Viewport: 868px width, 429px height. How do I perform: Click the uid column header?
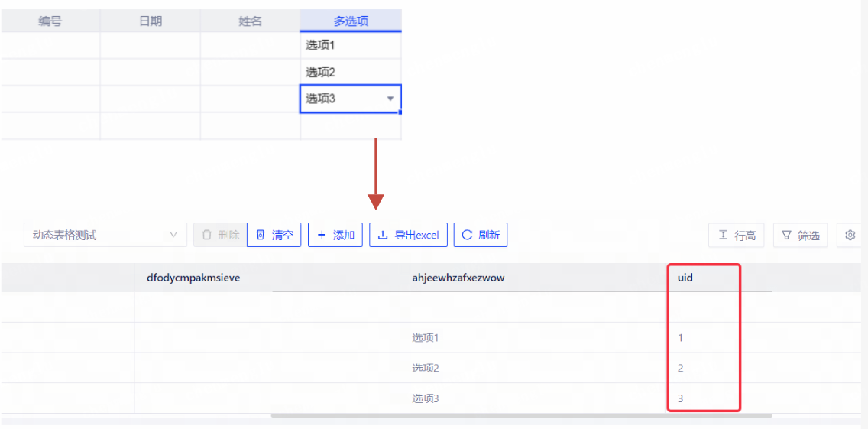685,278
